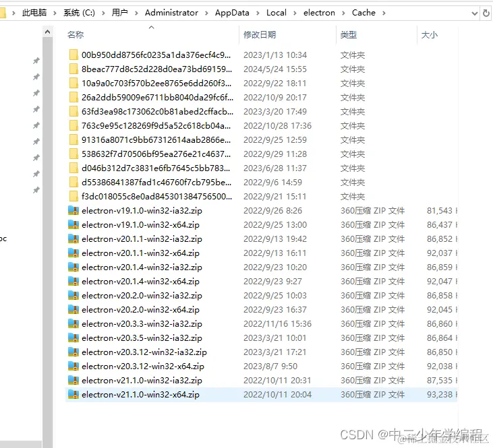
Task: Click the folder icon of 10a9a0c703f570b2ee8765e6dd260f3
Action: [x=74, y=83]
